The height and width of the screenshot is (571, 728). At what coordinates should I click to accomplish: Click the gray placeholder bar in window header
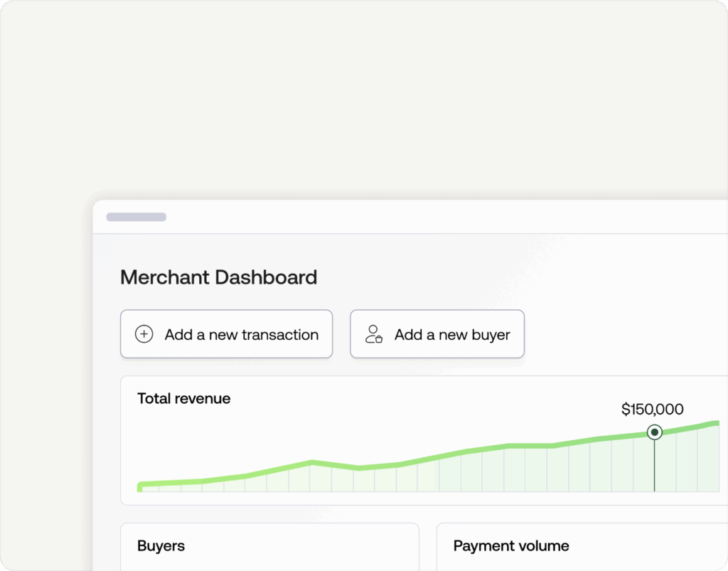click(136, 217)
